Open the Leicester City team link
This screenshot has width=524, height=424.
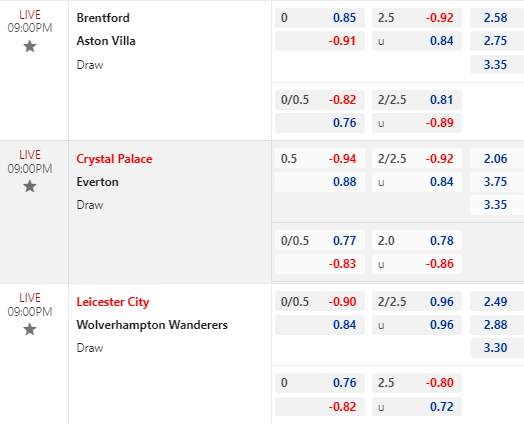[113, 302]
